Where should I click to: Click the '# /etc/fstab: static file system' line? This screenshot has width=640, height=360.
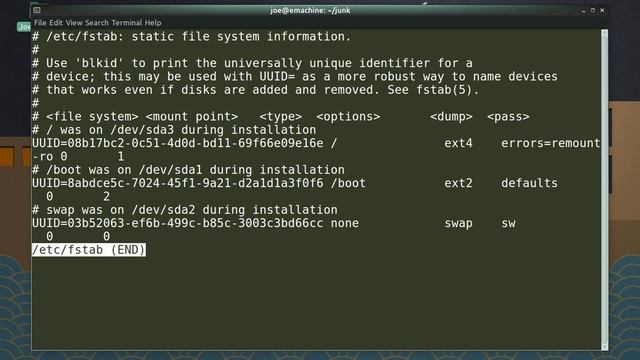point(191,36)
